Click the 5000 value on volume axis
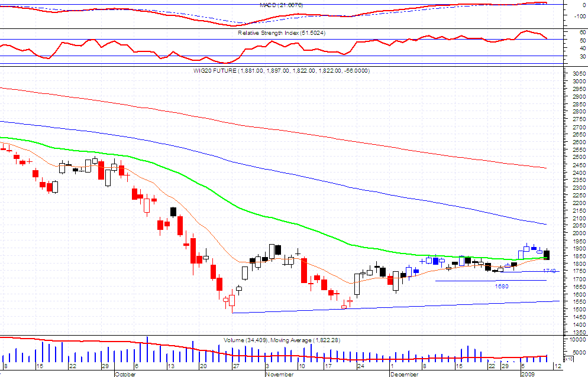This screenshot has width=588, height=377. tap(579, 353)
